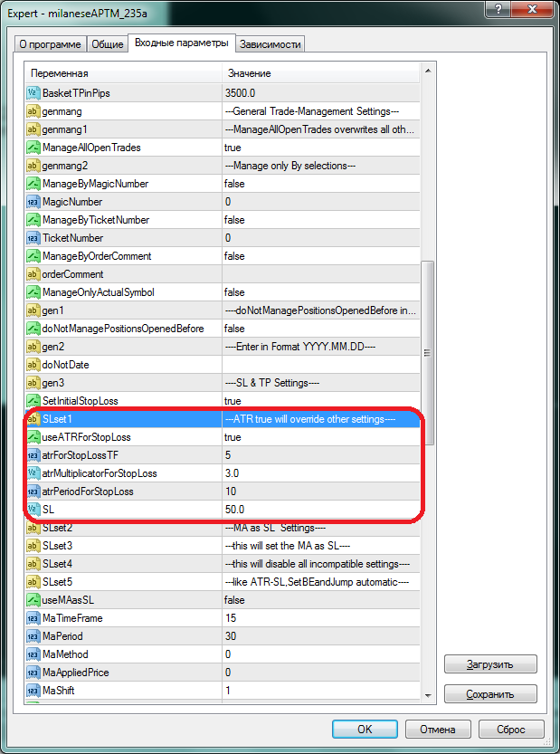Click the genmang string type icon
The width and height of the screenshot is (560, 754).
click(33, 111)
